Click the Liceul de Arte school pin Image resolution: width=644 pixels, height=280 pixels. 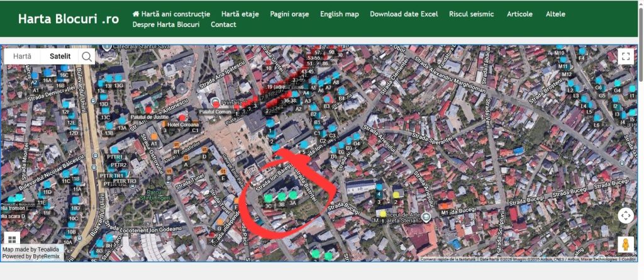click(426, 217)
